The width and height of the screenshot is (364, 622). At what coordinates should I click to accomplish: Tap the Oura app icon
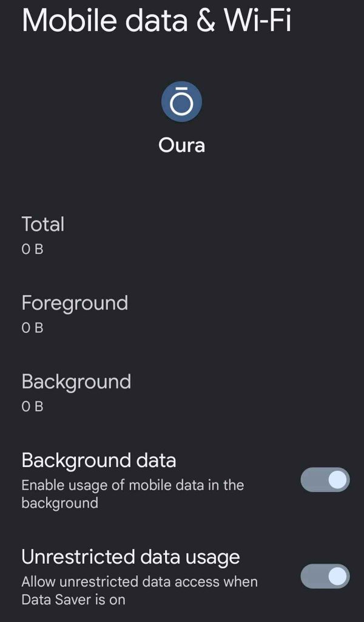click(181, 102)
